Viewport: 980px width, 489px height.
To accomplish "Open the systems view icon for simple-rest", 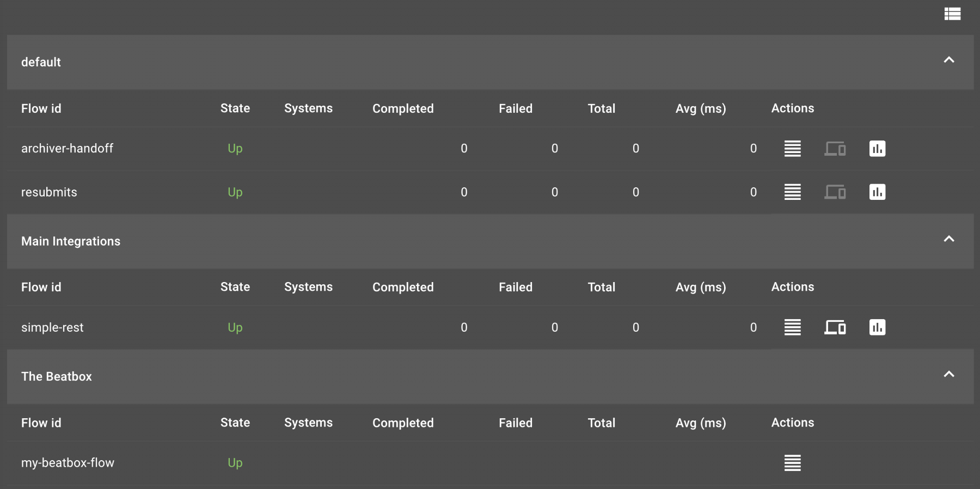I will 836,327.
